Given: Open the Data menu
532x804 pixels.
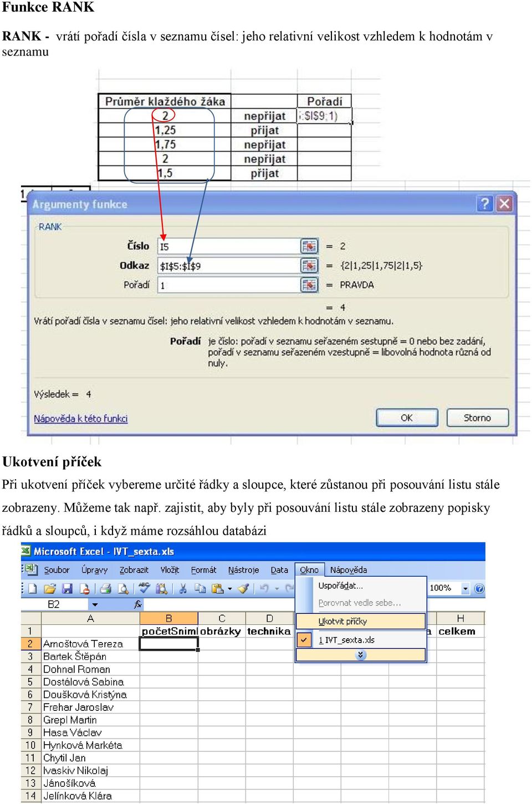Looking at the screenshot, I should [279, 570].
